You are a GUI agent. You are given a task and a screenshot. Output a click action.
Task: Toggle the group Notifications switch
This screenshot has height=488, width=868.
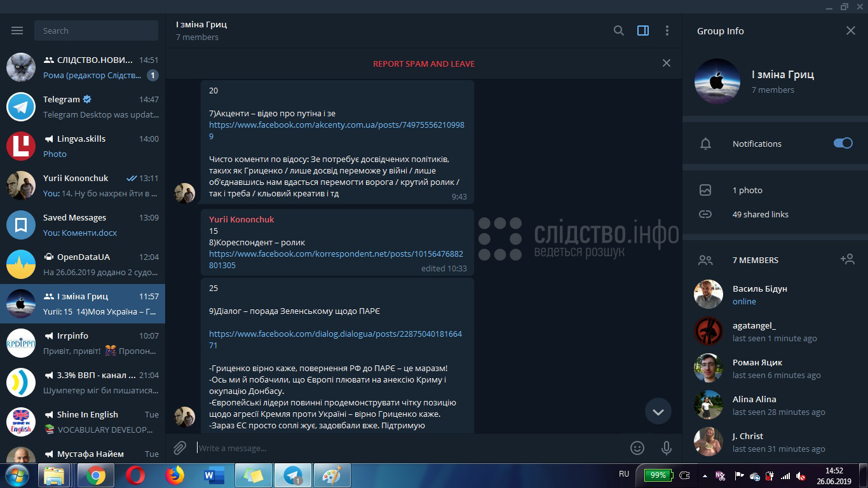(x=843, y=144)
